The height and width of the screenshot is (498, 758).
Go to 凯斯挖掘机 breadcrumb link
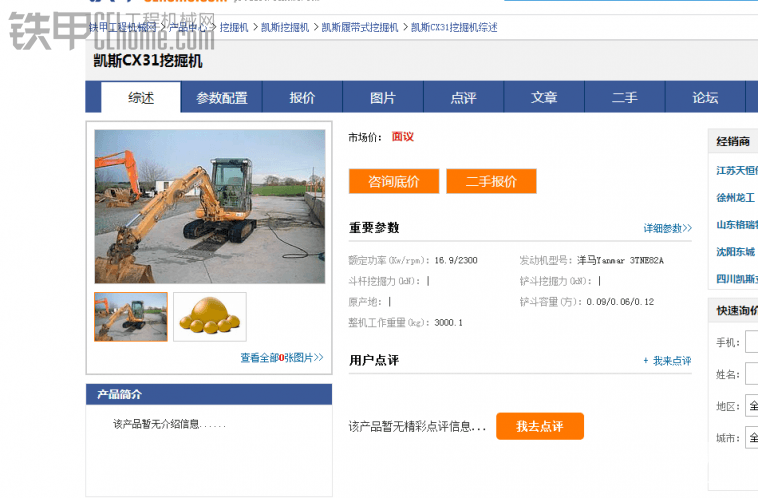285,28
